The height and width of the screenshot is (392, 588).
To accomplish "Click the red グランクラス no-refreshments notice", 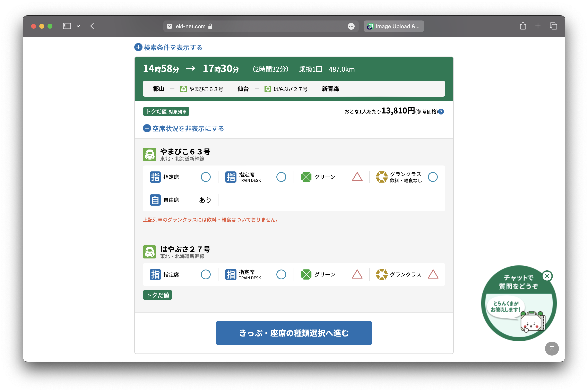I will [x=211, y=220].
